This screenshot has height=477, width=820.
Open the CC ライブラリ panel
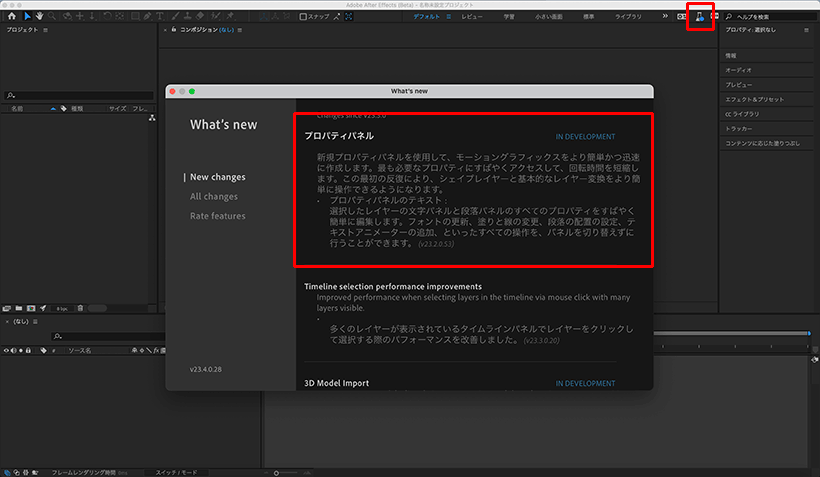pyautogui.click(x=742, y=114)
